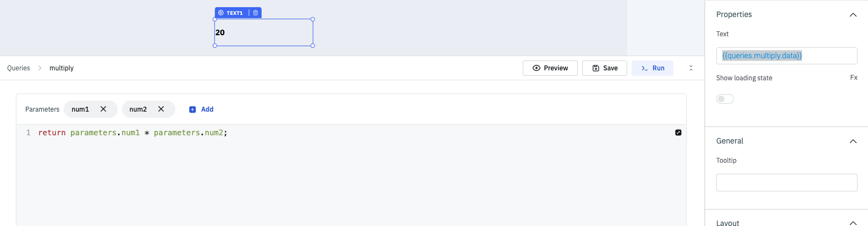Click the TEXT1 widget settings gear icon
This screenshot has height=226, width=868.
click(x=221, y=13)
